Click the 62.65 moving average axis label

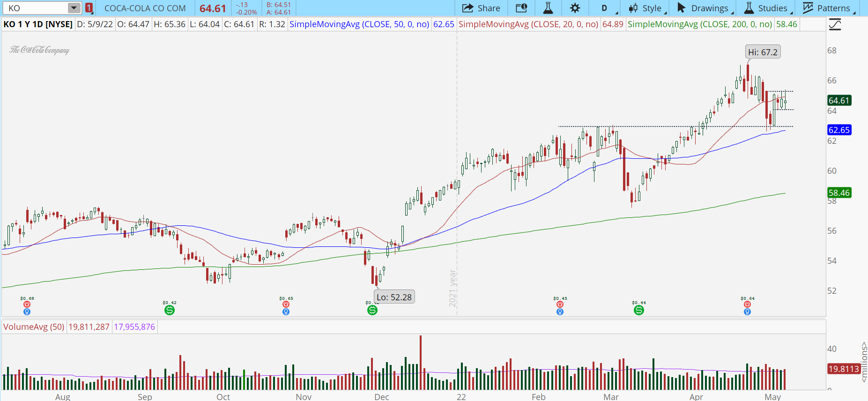839,130
